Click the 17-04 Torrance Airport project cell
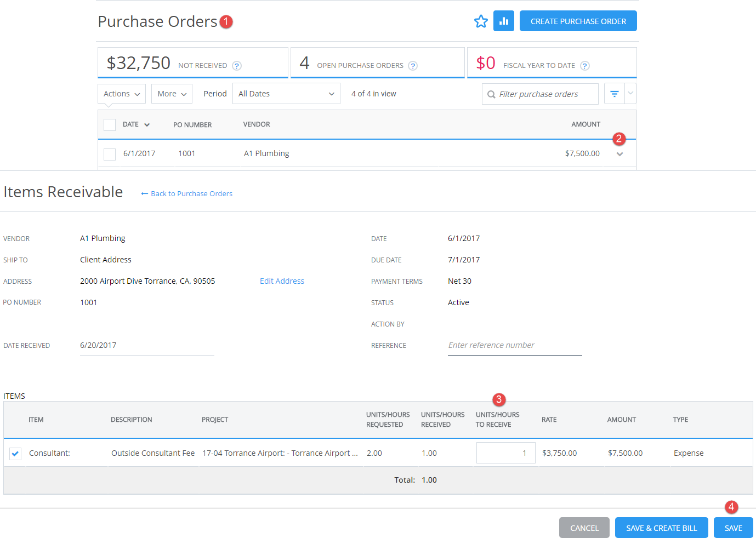 click(x=280, y=453)
